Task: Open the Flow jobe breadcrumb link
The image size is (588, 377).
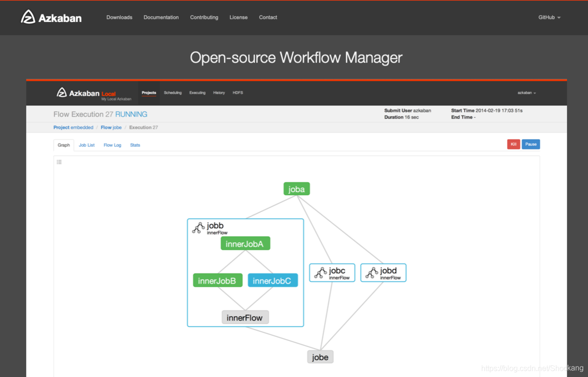Action: pyautogui.click(x=111, y=127)
